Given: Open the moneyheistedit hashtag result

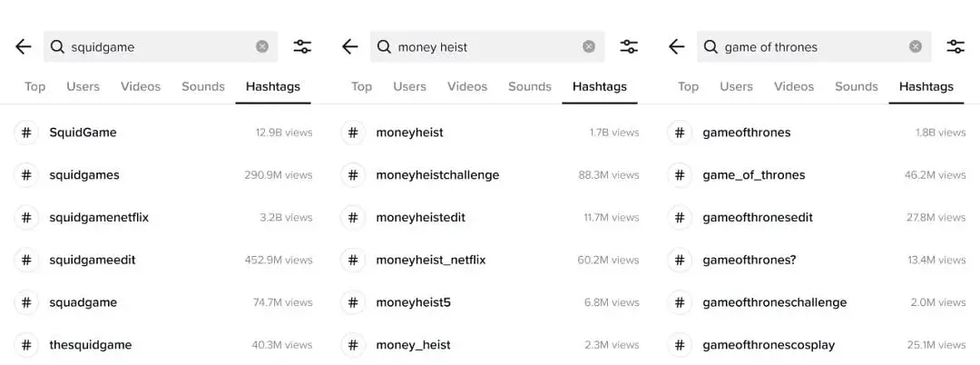Looking at the screenshot, I should (490, 218).
